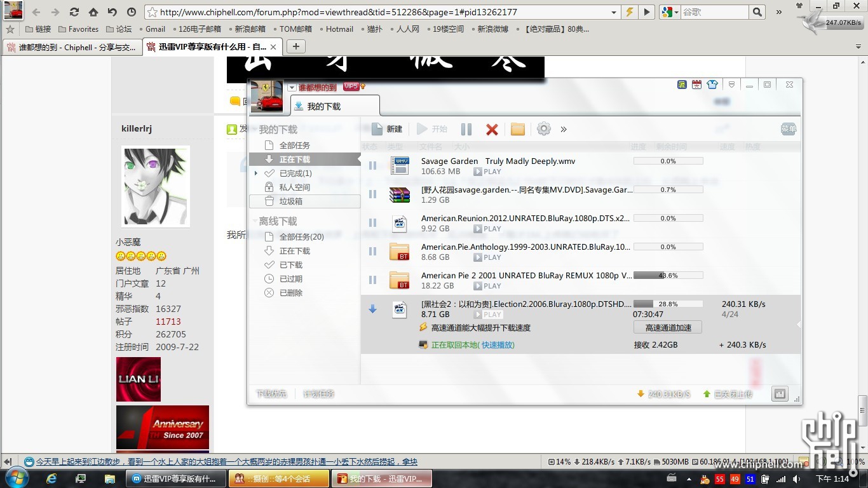Open 私人空间 in sidebar
Screen dimensions: 868x488
295,187
